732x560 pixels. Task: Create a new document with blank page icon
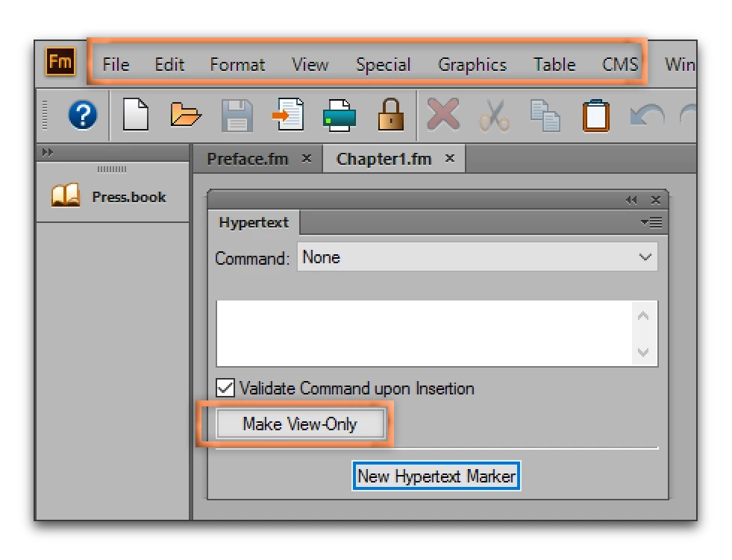coord(135,114)
